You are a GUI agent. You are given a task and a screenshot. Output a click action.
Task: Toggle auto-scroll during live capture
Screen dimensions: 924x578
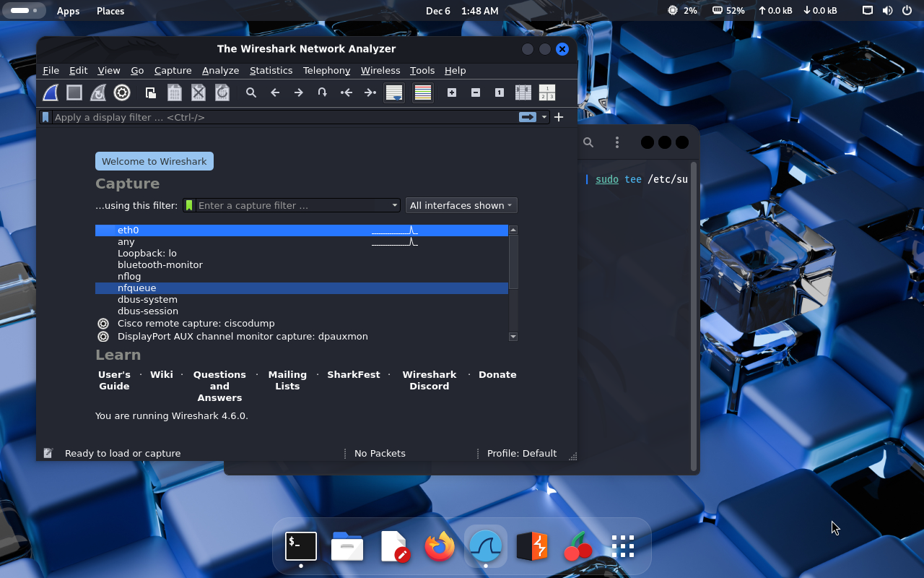393,92
